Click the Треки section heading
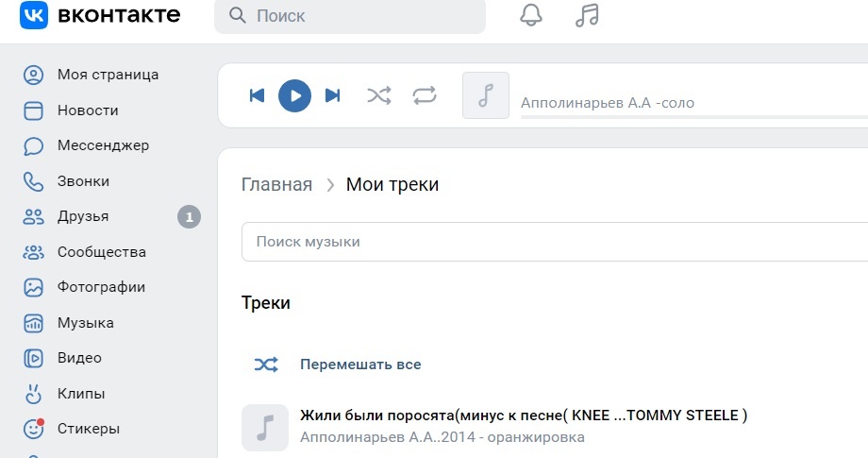Viewport: 868px width, 458px height. 266,303
